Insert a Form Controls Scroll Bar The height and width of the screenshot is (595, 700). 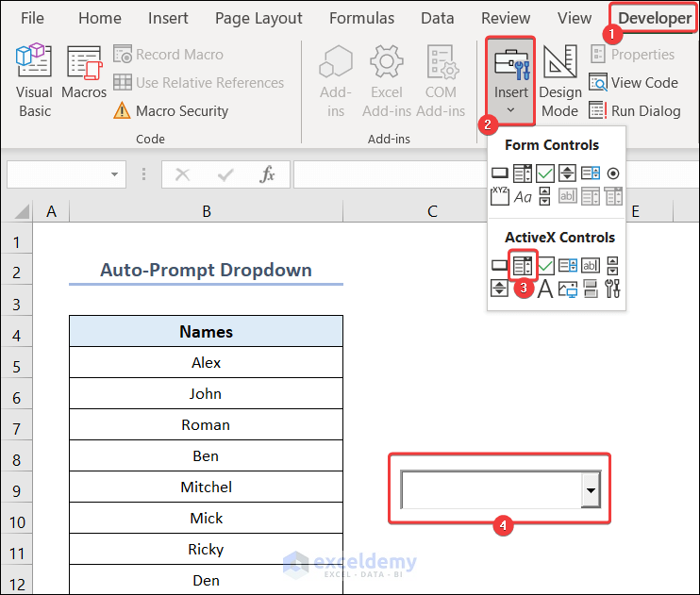pos(544,196)
